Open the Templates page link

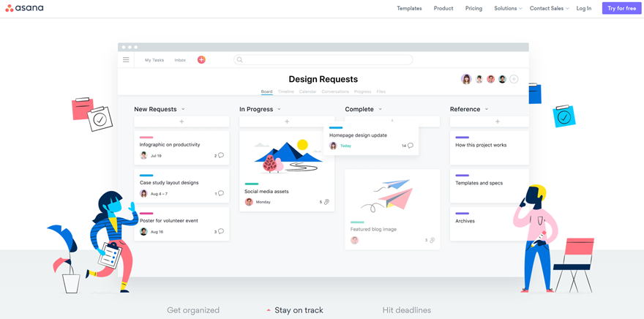tap(409, 8)
